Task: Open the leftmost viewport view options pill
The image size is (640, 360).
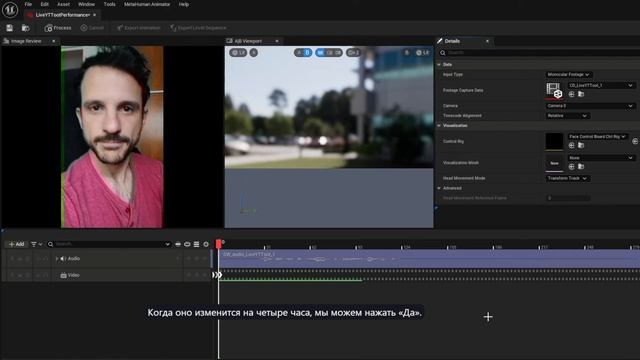Action: click(238, 53)
